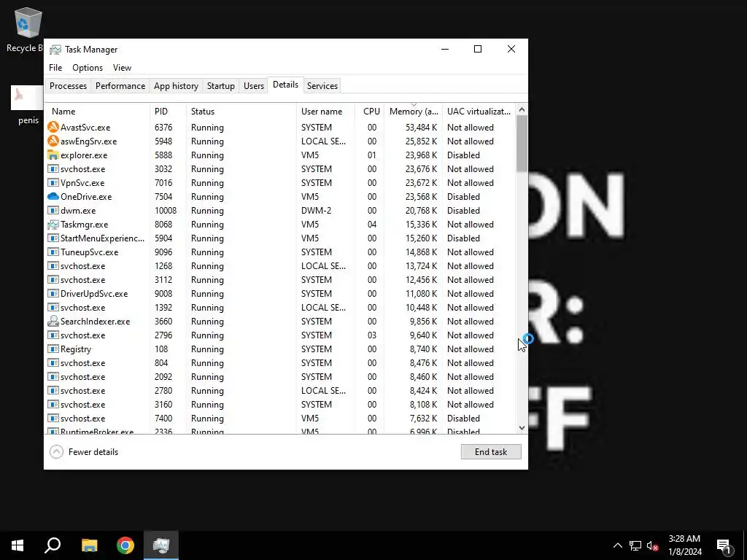Open the notification center icon
The height and width of the screenshot is (560, 747).
point(724,545)
